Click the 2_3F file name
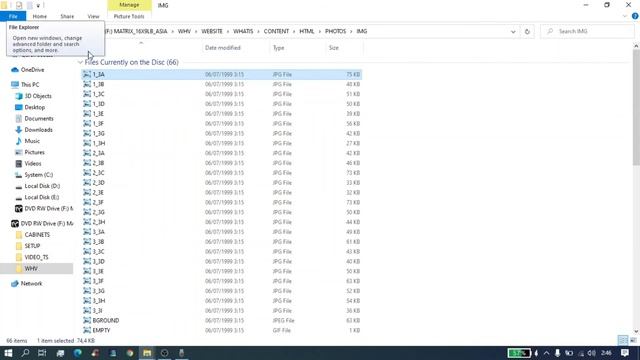The image size is (640, 360). [x=98, y=202]
